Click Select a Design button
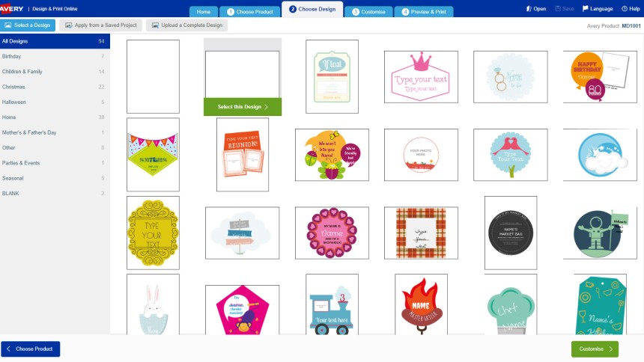 28,25
